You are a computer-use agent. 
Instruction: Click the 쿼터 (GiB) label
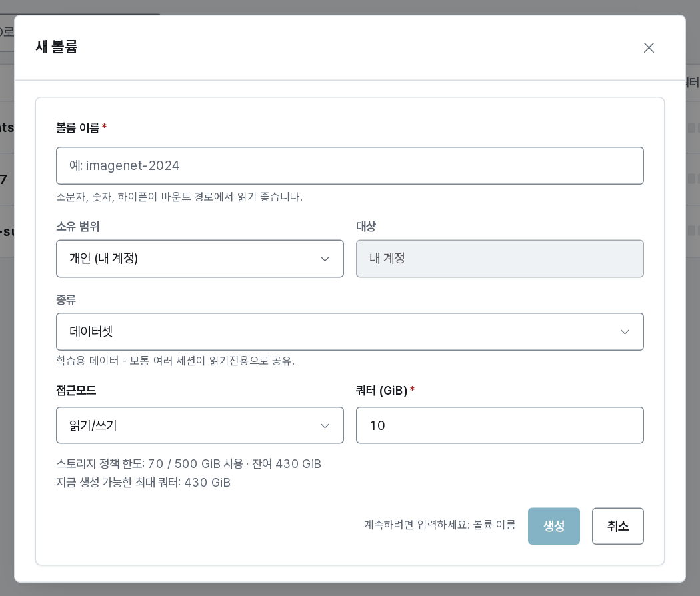382,391
